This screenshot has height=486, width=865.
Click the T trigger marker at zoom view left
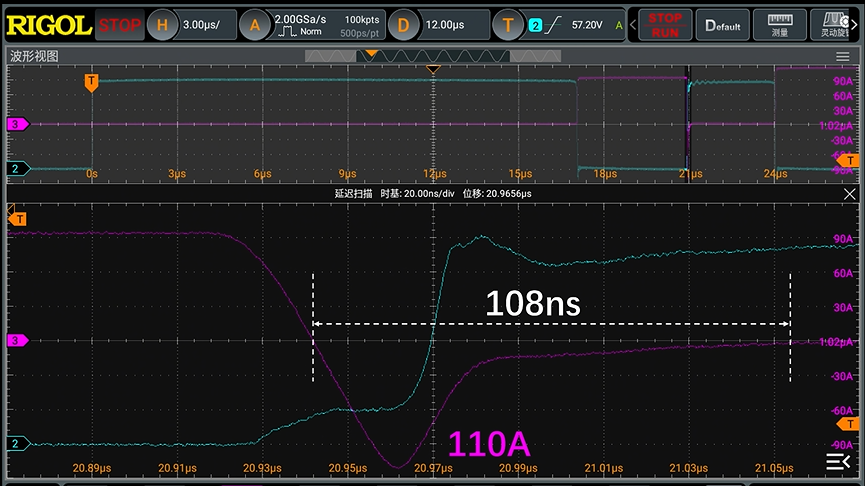click(18, 219)
